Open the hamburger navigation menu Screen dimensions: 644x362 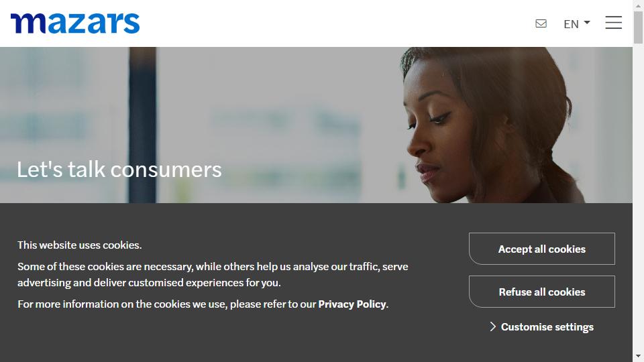[613, 23]
